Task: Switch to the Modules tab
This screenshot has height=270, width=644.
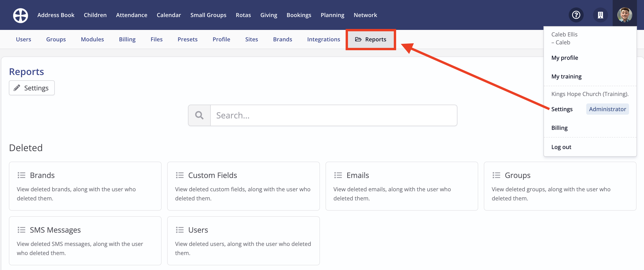Action: (92, 39)
